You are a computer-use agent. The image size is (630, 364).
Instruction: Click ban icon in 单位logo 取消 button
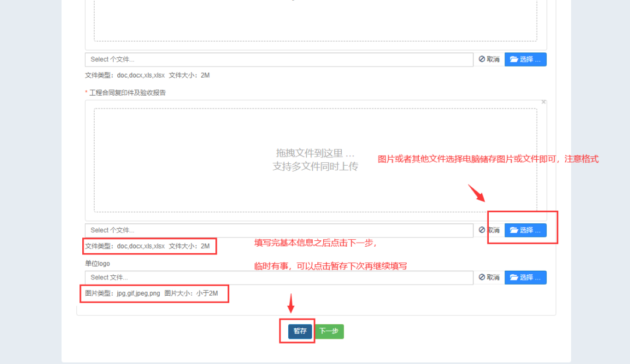482,278
